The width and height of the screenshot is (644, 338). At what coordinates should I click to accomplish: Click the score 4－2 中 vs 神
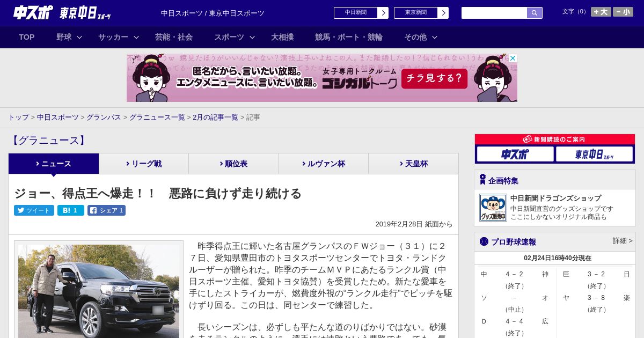[514, 274]
